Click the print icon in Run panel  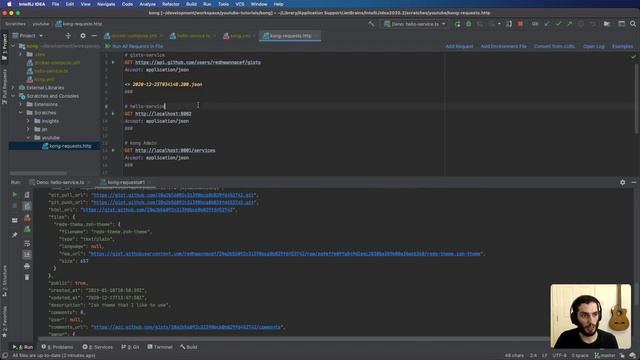pyautogui.click(x=27, y=267)
